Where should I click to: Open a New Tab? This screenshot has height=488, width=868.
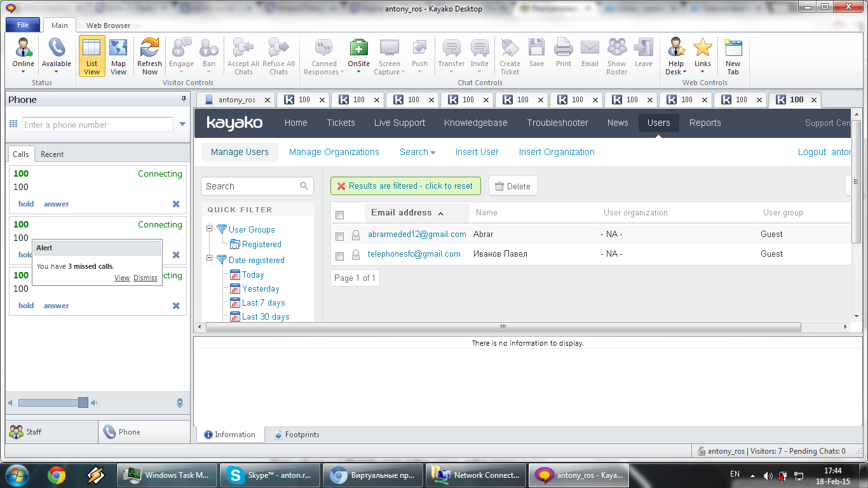[733, 56]
